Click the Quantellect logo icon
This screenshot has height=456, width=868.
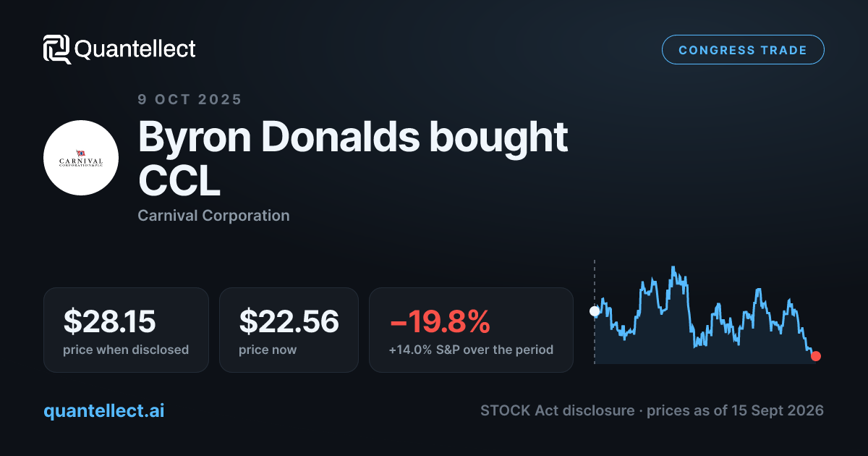57,49
